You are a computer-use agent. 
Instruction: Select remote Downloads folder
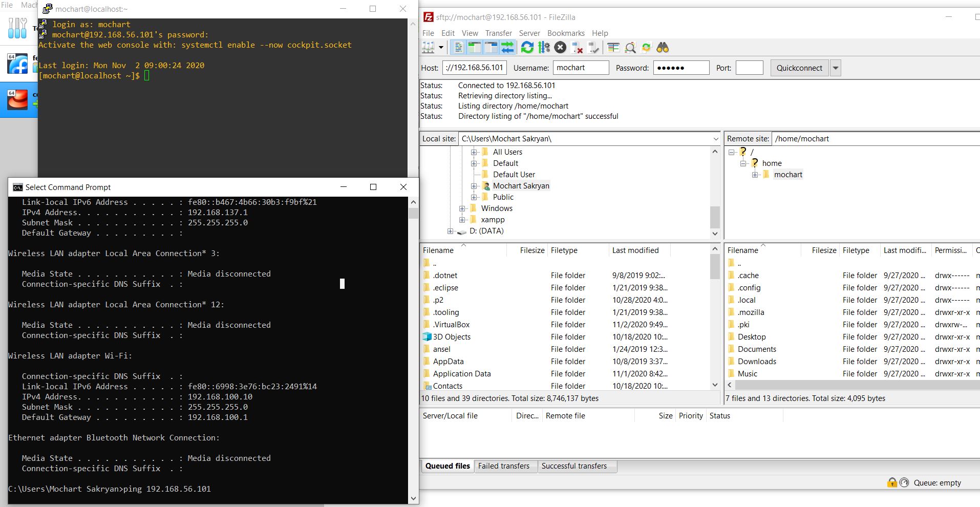point(853,362)
